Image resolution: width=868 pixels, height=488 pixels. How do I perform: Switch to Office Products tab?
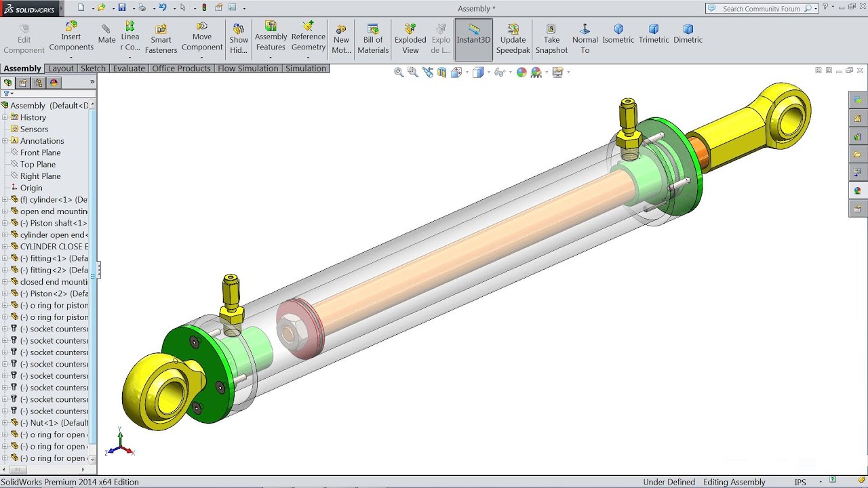click(182, 68)
